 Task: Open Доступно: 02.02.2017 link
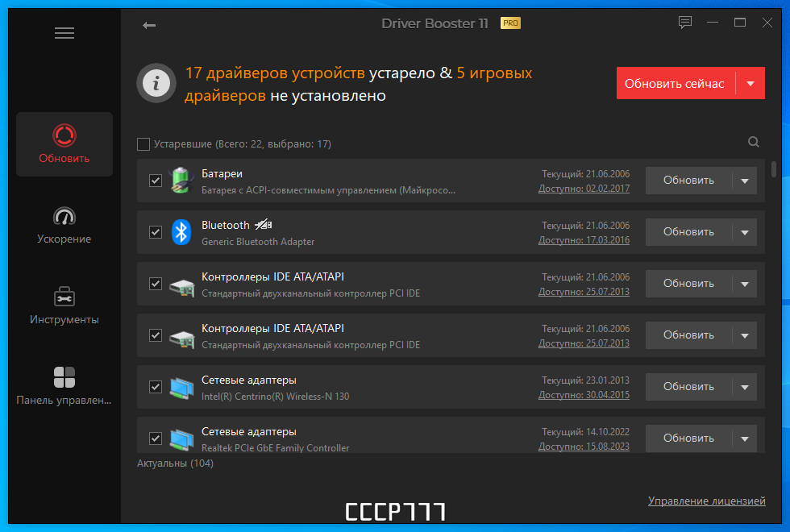(x=584, y=189)
